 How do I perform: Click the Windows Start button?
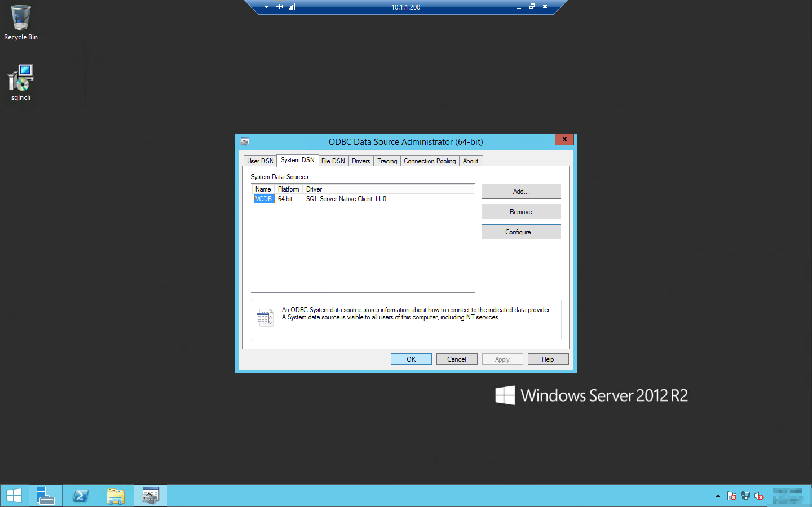tap(14, 496)
